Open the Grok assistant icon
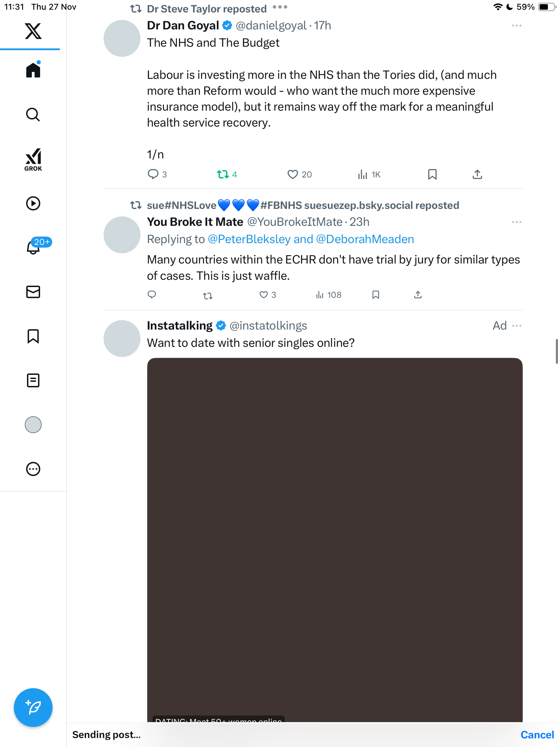 (33, 159)
